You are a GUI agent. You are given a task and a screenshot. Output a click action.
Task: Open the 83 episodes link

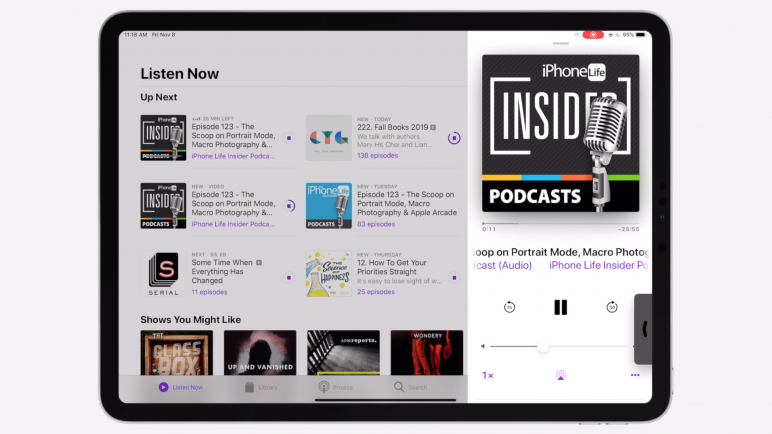coord(376,224)
